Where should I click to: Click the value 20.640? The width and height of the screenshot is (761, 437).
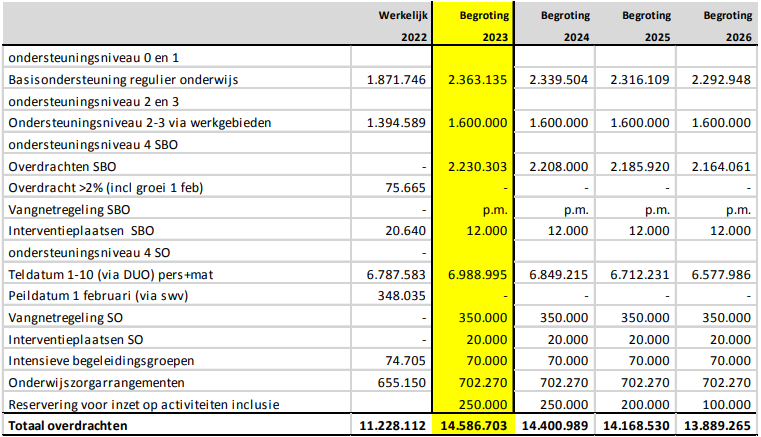click(x=405, y=231)
